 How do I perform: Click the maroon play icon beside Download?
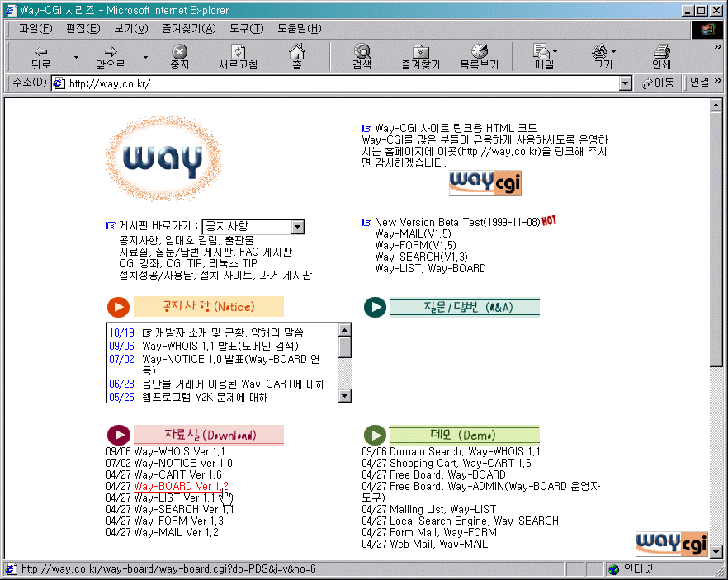pos(119,436)
